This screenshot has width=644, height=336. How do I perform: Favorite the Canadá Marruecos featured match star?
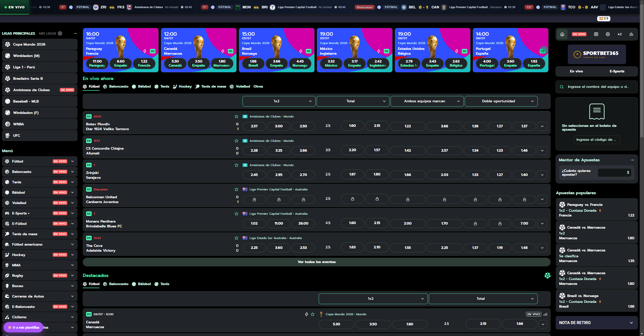coord(313,314)
